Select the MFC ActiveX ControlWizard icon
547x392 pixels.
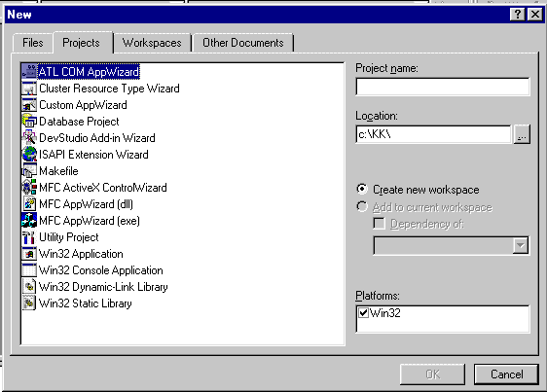tap(29, 188)
